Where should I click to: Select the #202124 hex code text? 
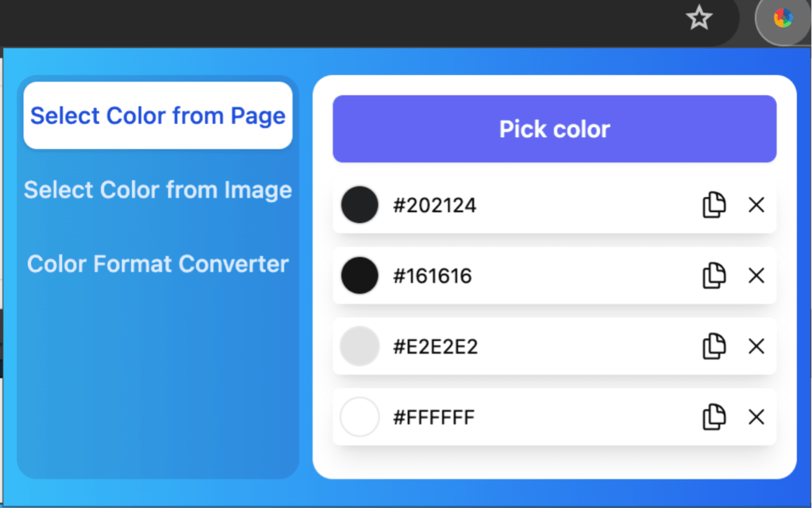point(435,204)
